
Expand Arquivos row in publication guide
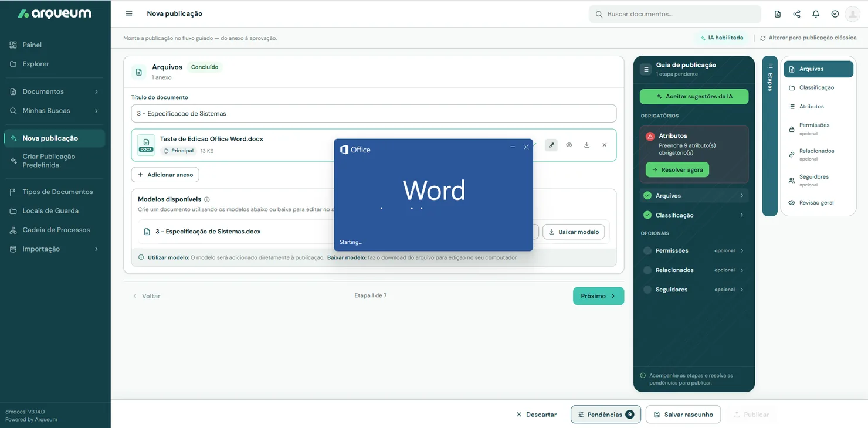(694, 196)
